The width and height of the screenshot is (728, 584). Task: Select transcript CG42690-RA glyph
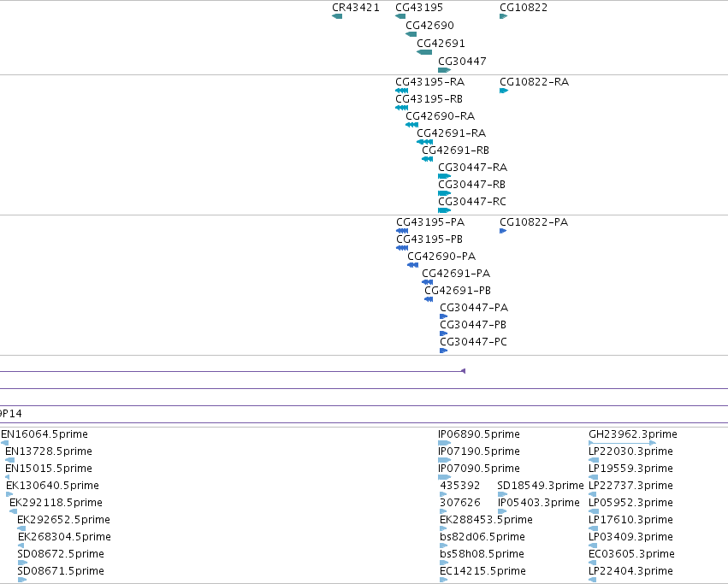(411, 125)
